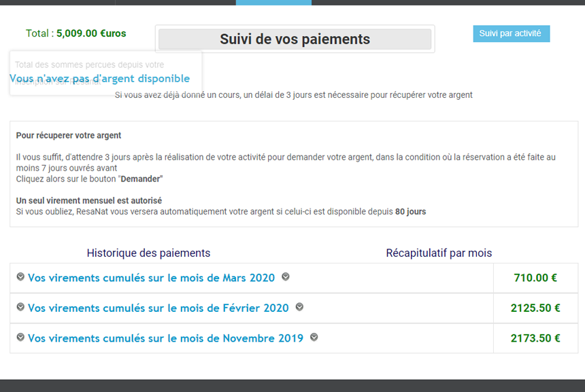585x392 pixels.
Task: Click the Total 5,009.00 €uros label
Action: coord(76,33)
